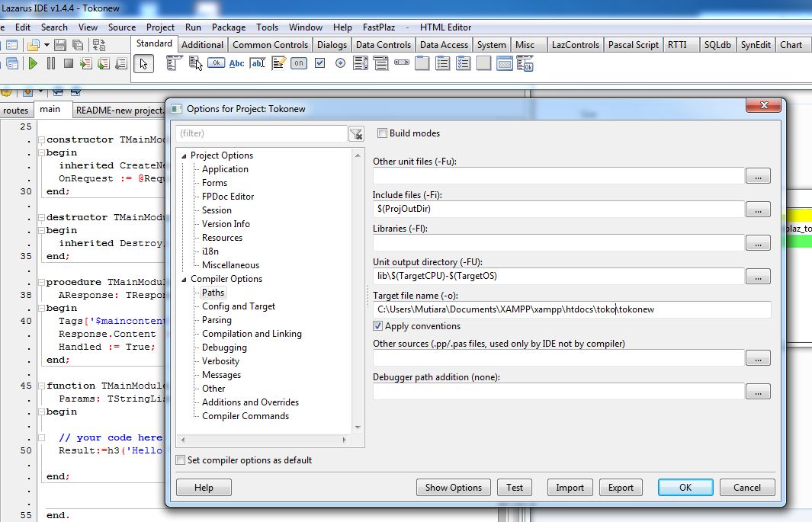The width and height of the screenshot is (812, 522).
Task: Pick the TRadioButton component icon
Action: click(x=340, y=63)
